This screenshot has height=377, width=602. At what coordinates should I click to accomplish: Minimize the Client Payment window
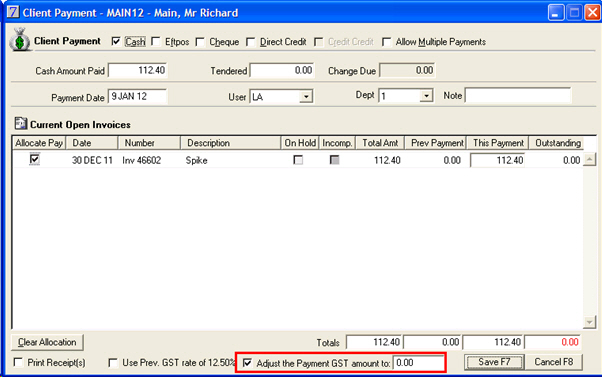pyautogui.click(x=556, y=13)
